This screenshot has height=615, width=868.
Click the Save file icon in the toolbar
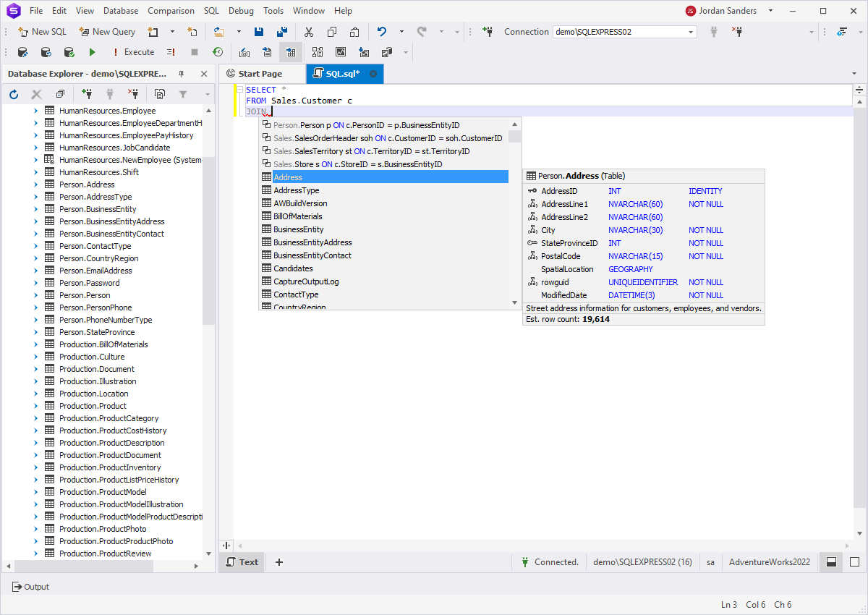coord(259,32)
